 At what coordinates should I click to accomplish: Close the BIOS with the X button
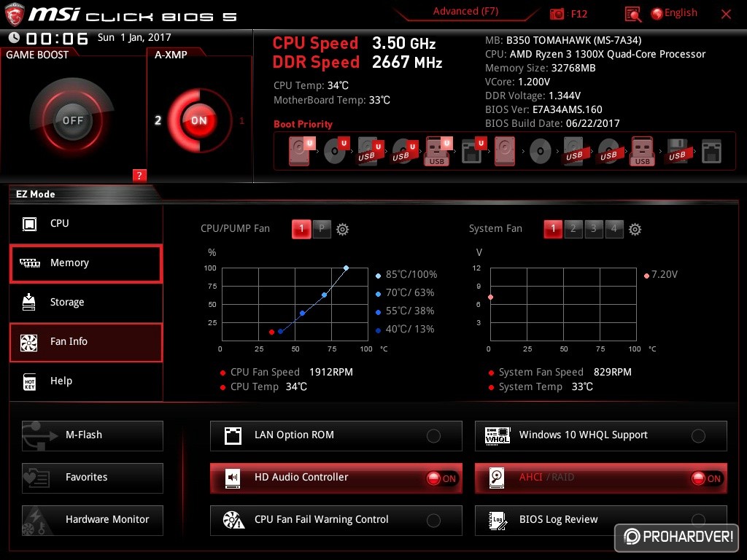click(x=726, y=15)
